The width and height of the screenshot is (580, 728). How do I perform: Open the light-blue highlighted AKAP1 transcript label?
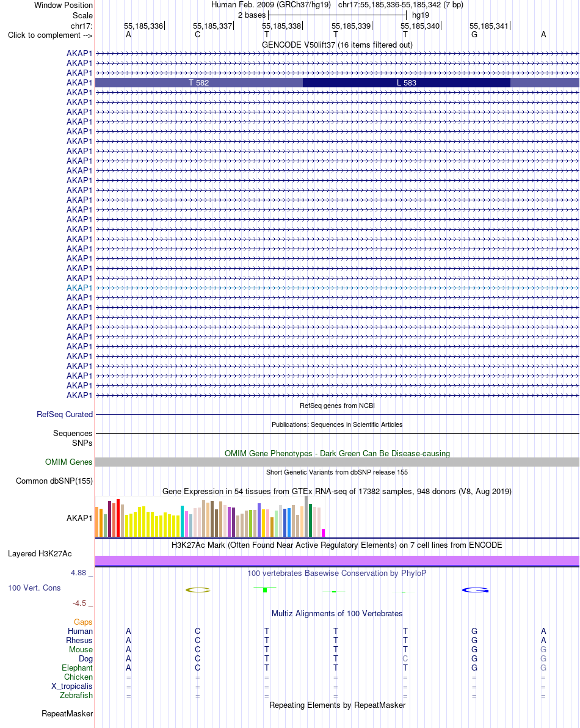pos(79,288)
